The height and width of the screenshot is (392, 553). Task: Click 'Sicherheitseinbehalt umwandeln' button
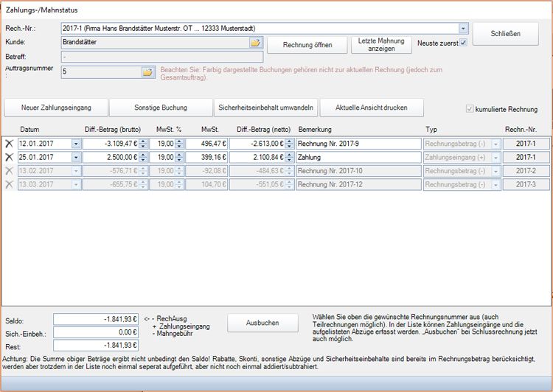point(266,108)
